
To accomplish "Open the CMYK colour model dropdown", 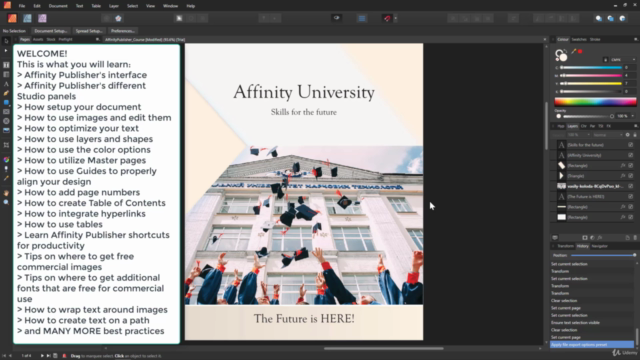I will click(x=622, y=60).
